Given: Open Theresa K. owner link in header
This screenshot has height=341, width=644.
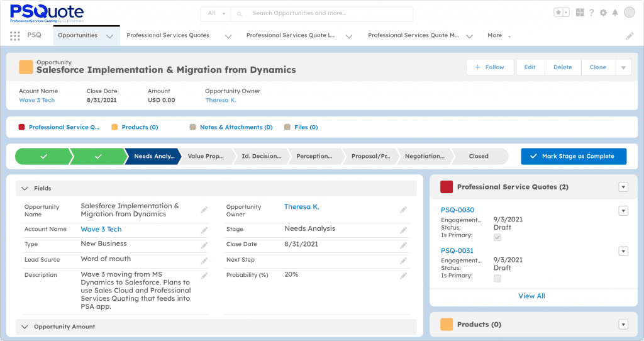Looking at the screenshot, I should tap(221, 100).
